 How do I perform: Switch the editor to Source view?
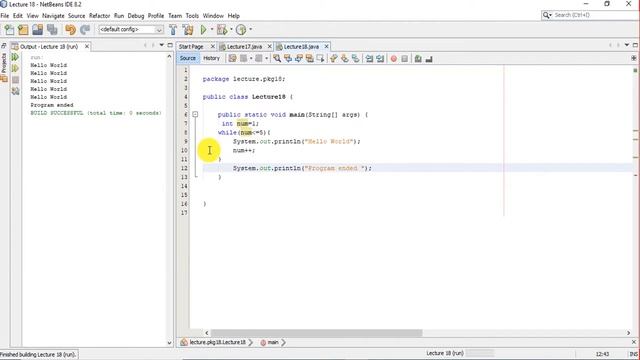pyautogui.click(x=187, y=58)
